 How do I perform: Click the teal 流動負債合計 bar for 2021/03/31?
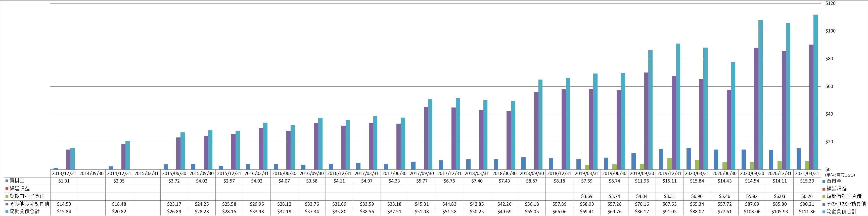(816, 92)
